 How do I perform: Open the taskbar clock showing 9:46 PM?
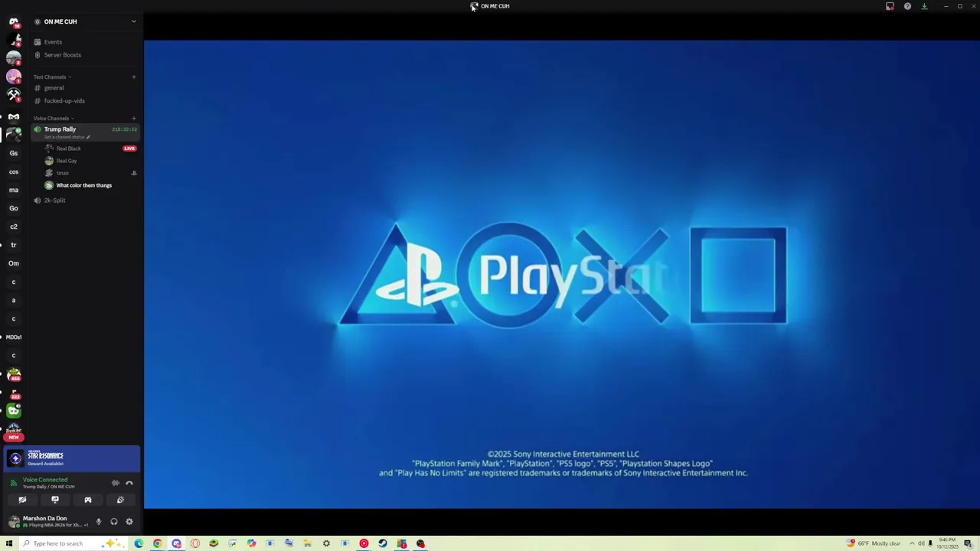coord(948,543)
